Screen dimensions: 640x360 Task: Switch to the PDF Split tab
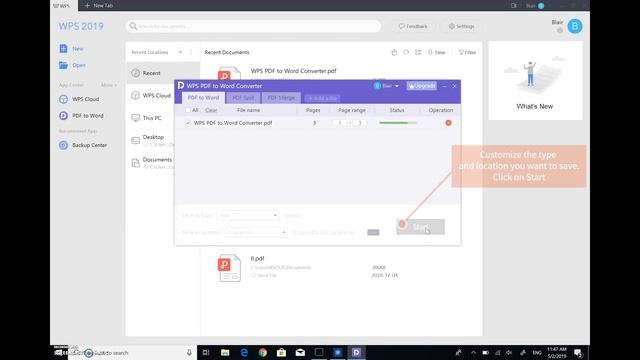[243, 98]
